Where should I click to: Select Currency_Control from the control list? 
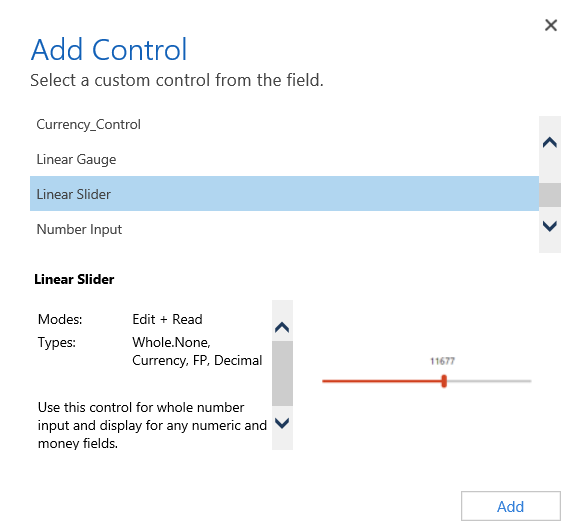click(x=284, y=124)
